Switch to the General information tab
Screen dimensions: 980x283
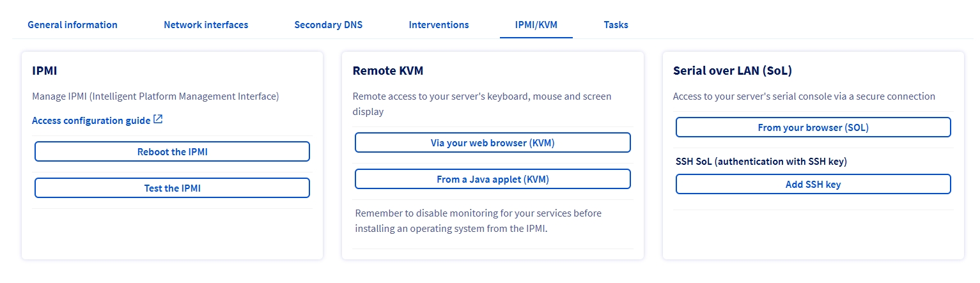(x=72, y=25)
